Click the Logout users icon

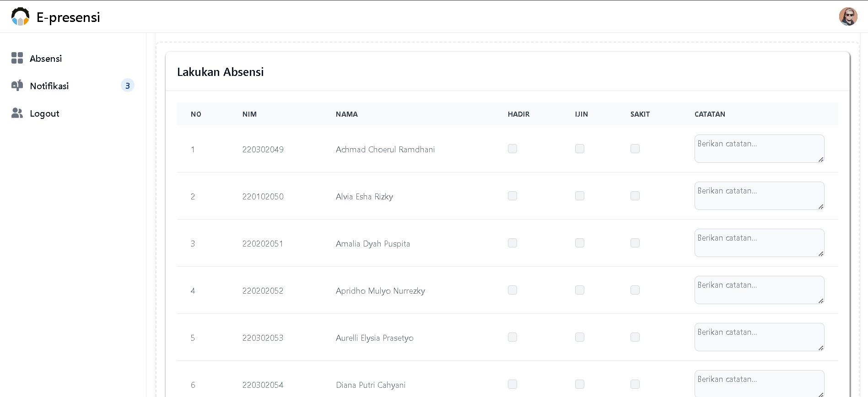(x=17, y=113)
